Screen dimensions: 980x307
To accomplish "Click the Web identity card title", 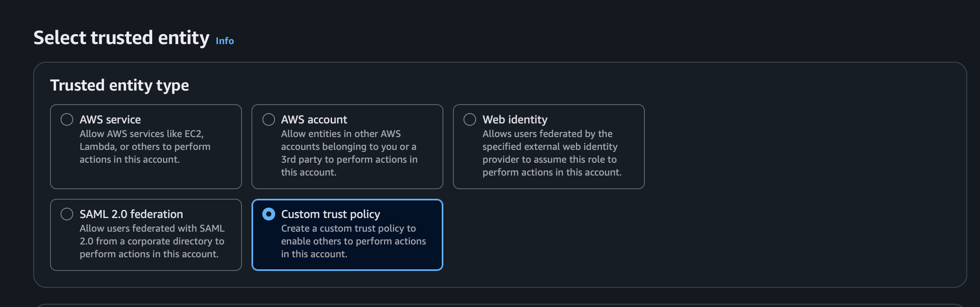I will pos(515,119).
